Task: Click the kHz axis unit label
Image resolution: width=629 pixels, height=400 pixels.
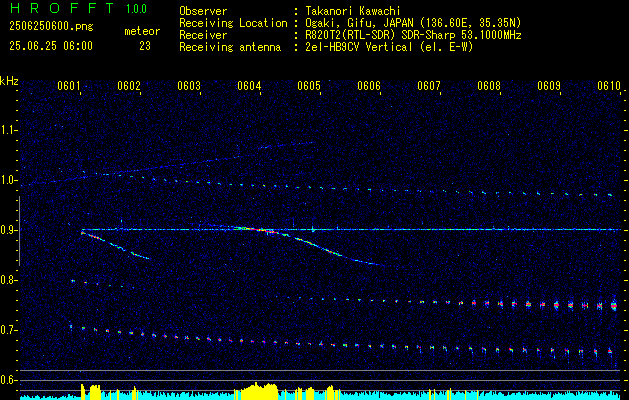Action: point(9,81)
